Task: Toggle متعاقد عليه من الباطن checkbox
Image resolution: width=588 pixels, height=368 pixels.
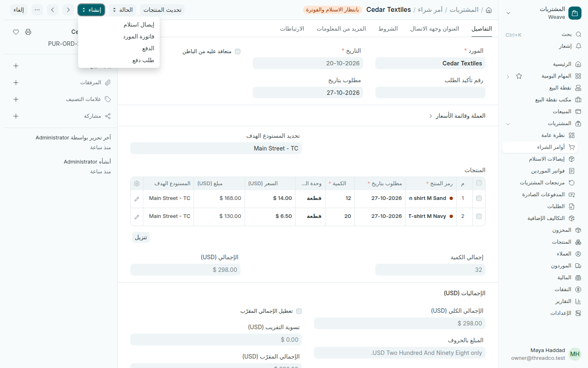Action: [238, 52]
